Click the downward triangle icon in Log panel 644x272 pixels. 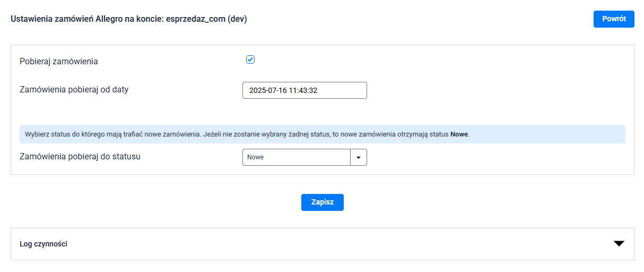619,244
